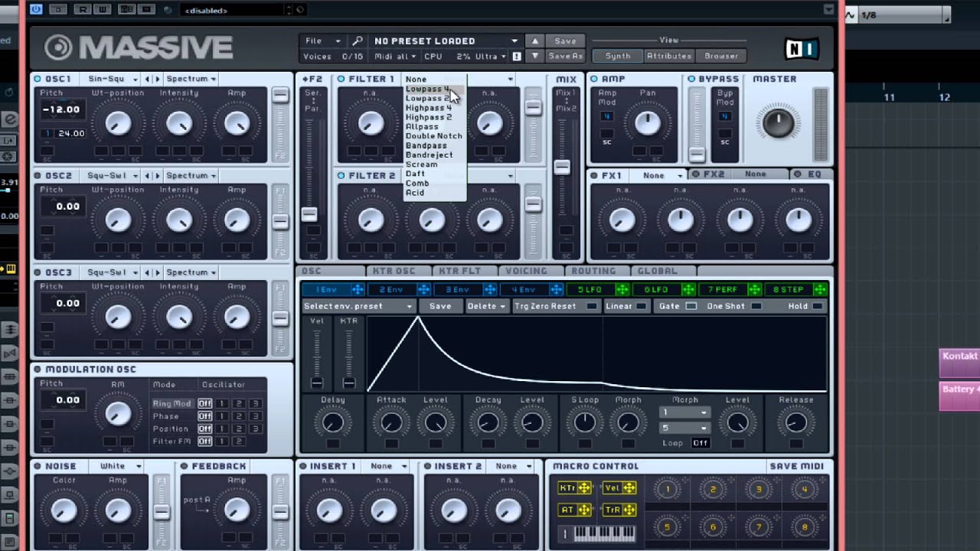This screenshot has height=551, width=980.
Task: Click the Massive logo
Action: coord(138,48)
